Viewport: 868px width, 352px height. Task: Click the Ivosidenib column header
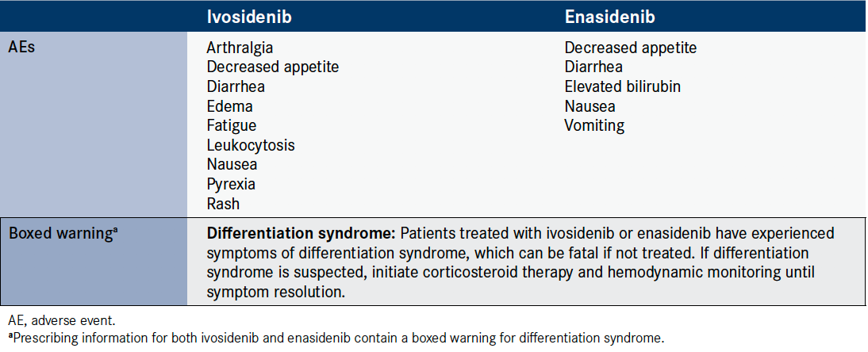(242, 17)
